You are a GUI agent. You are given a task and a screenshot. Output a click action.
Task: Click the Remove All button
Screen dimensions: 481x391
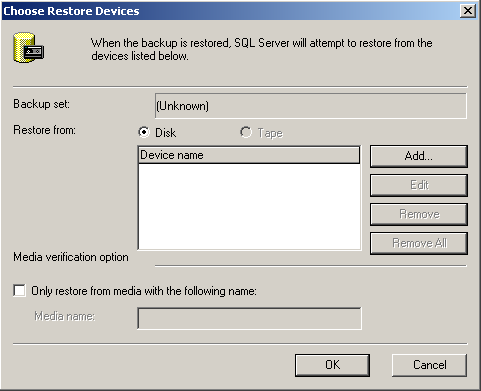(x=419, y=243)
